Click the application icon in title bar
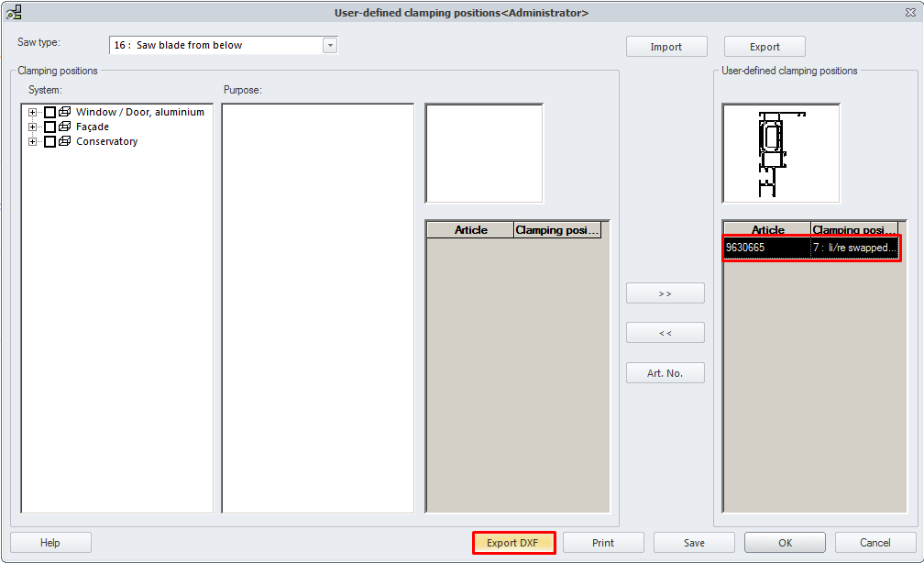The width and height of the screenshot is (924, 563). 14,12
